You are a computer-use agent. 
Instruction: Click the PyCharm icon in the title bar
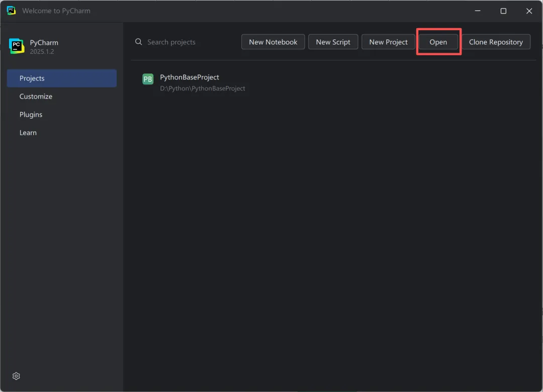tap(11, 11)
